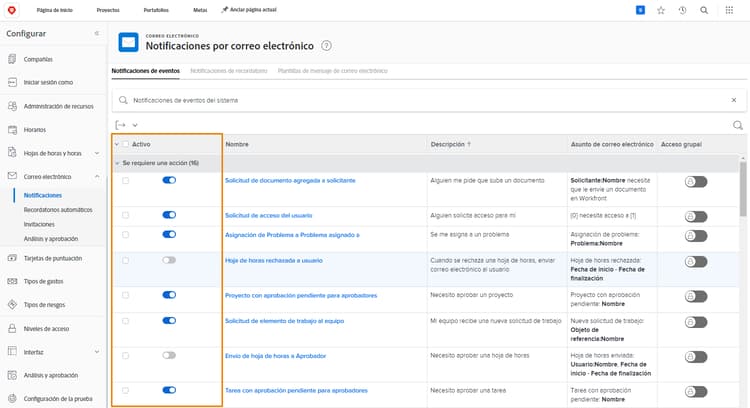Open Tipos de gastos in sidebar
750x408 pixels.
click(x=43, y=281)
